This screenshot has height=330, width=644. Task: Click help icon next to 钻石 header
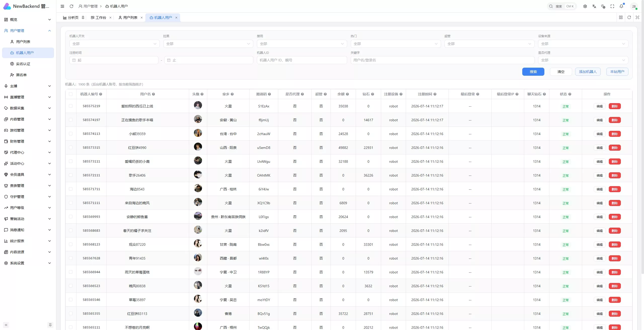tap(373, 94)
